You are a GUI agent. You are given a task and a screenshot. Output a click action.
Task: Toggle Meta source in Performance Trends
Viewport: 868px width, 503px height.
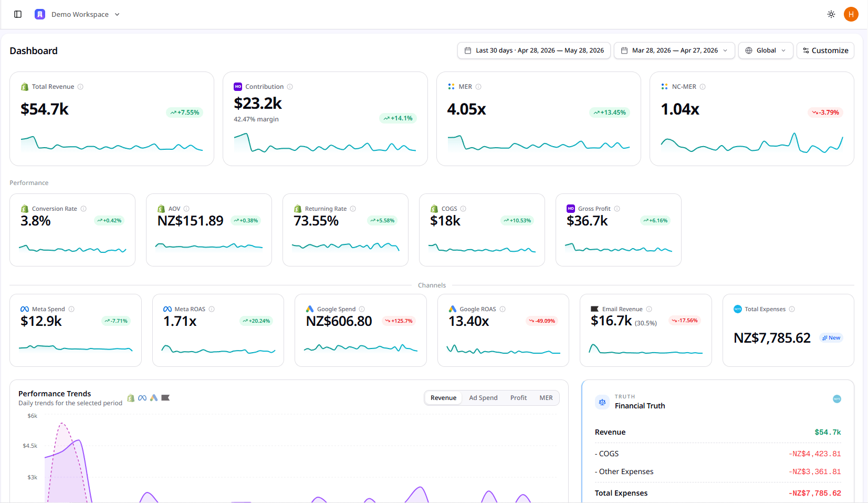[x=142, y=398]
